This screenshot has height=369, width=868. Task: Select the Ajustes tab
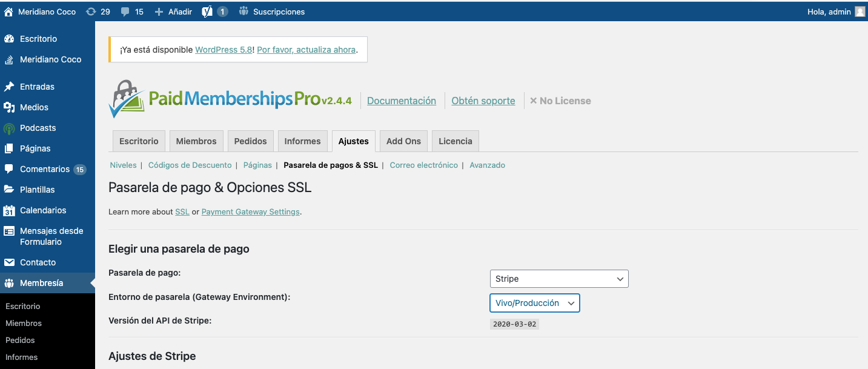click(354, 141)
